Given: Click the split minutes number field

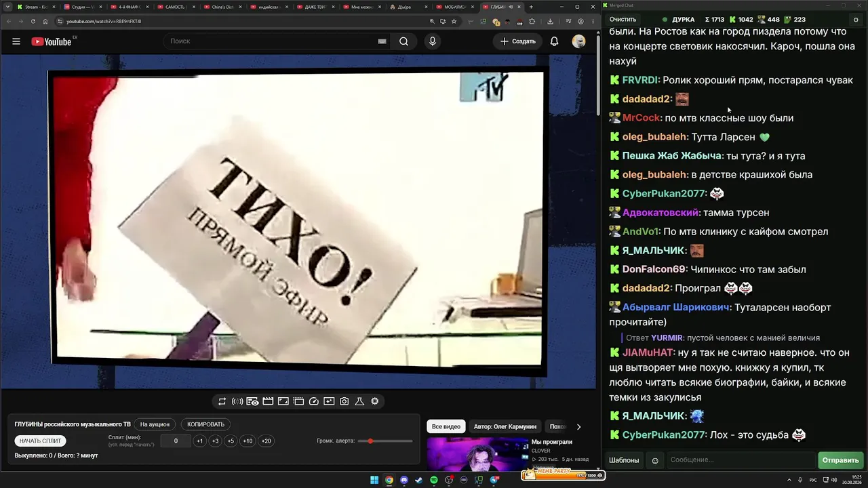Looking at the screenshot, I should 176,441.
